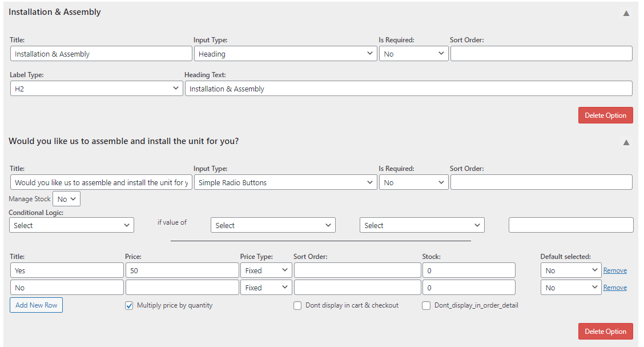This screenshot has height=347, width=644.
Task: Open Select dropdown after 'if value of'
Action: (273, 225)
